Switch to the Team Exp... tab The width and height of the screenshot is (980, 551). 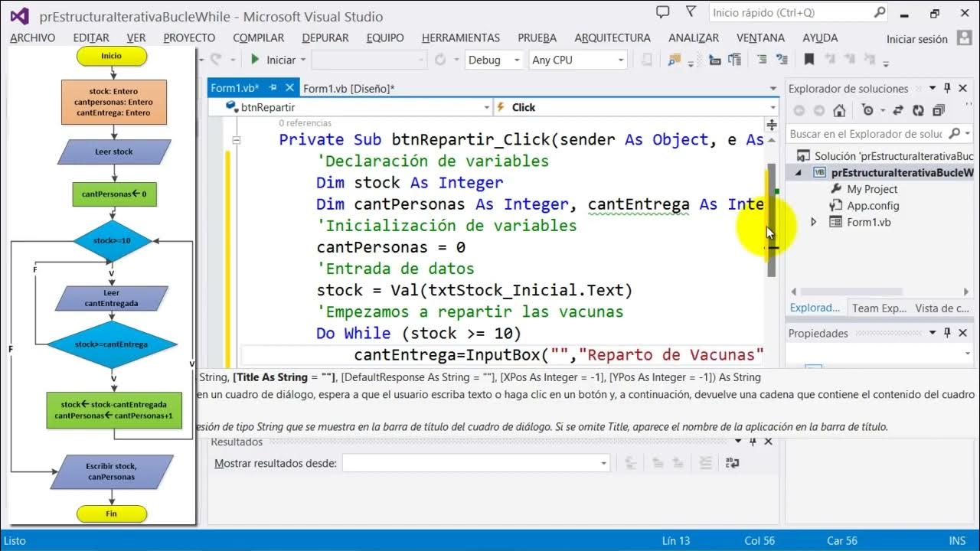879,308
